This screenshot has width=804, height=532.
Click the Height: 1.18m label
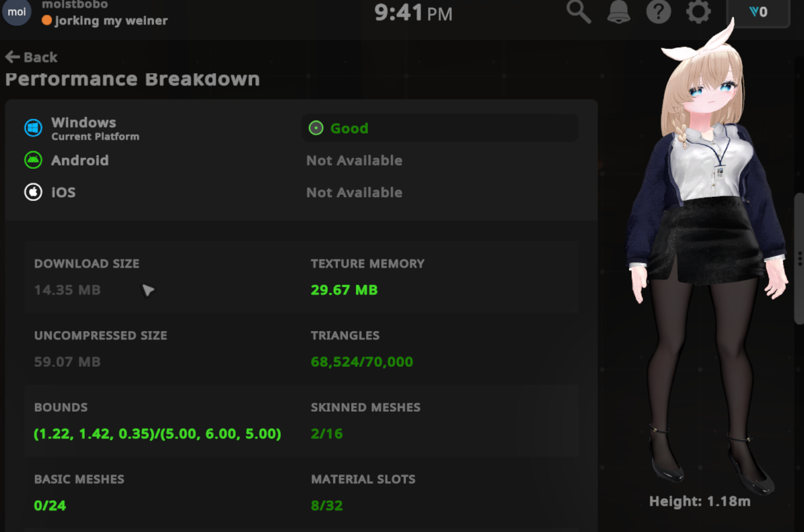[x=700, y=502]
